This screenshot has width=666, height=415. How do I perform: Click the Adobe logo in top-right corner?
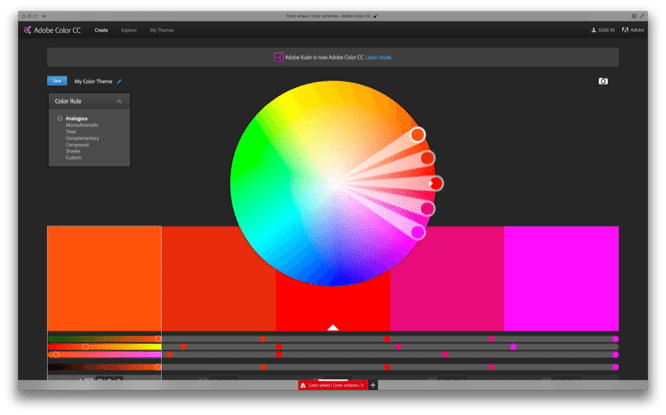coord(625,31)
